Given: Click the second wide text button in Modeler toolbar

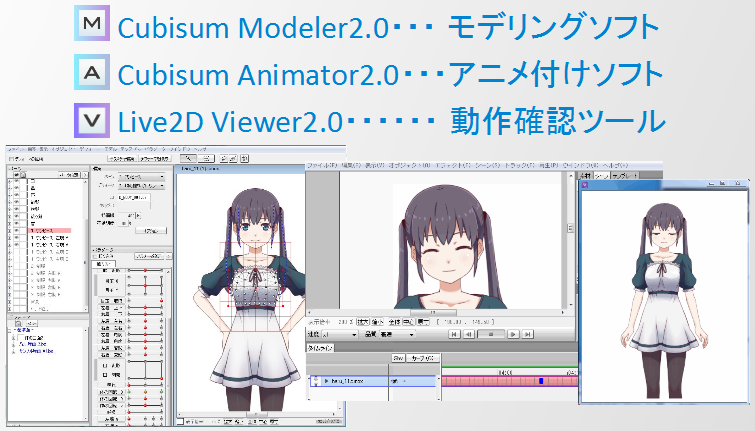Looking at the screenshot, I should tap(155, 158).
